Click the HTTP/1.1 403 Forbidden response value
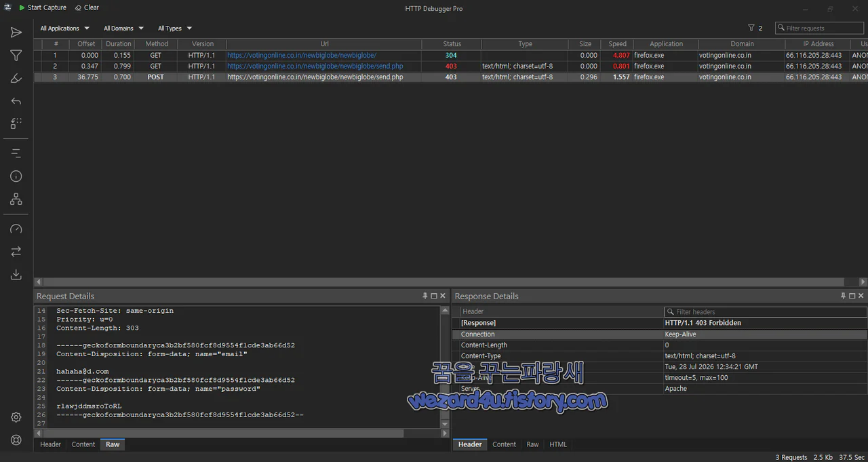Viewport: 868px width, 462px height. coord(703,323)
